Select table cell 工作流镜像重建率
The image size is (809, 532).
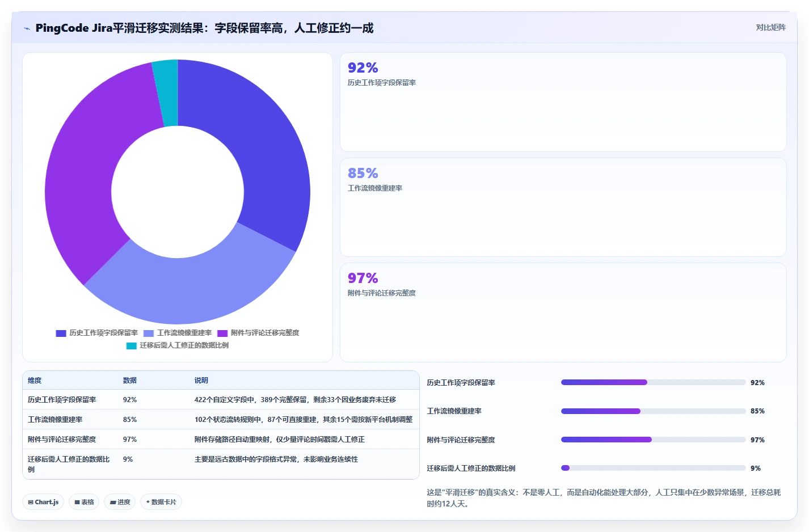click(55, 420)
